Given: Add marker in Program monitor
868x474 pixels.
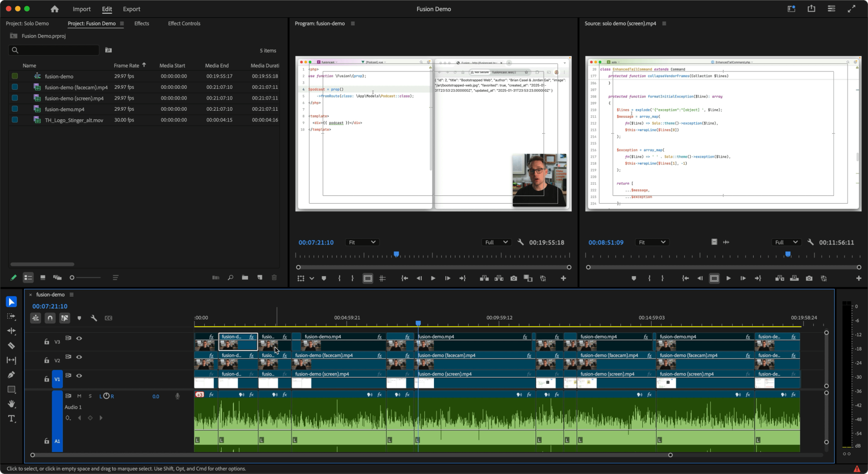Looking at the screenshot, I should (324, 279).
